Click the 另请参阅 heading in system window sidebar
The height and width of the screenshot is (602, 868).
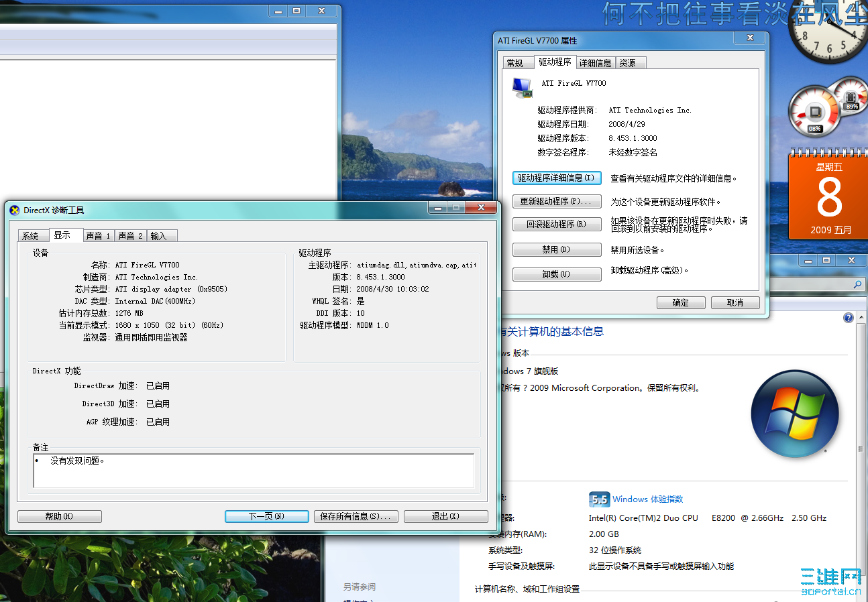tap(360, 587)
